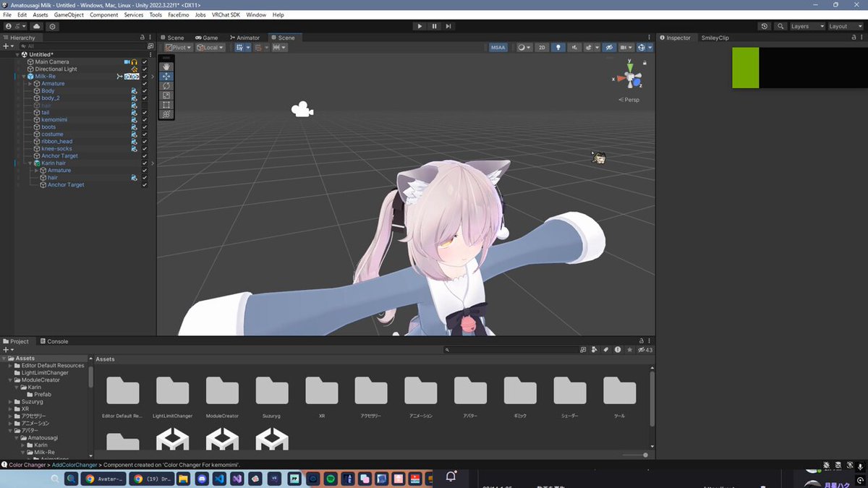Open the Local orientation dropdown
The height and width of the screenshot is (488, 868).
210,47
